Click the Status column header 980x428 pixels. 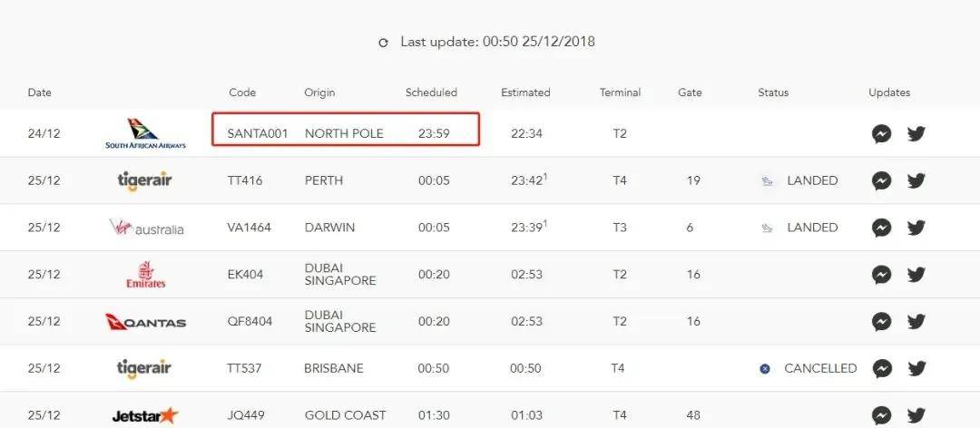[x=773, y=92]
